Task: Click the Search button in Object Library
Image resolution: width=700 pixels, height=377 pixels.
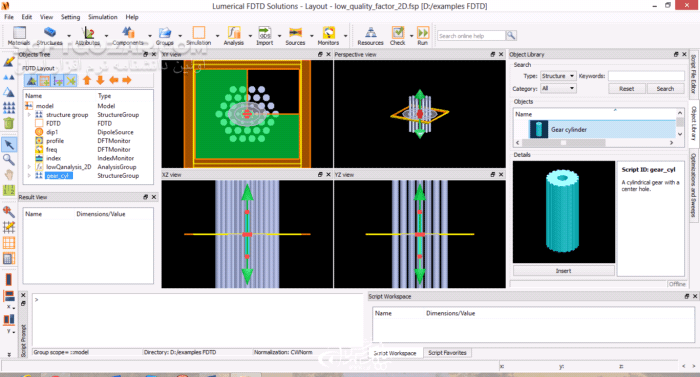Action: coord(665,88)
